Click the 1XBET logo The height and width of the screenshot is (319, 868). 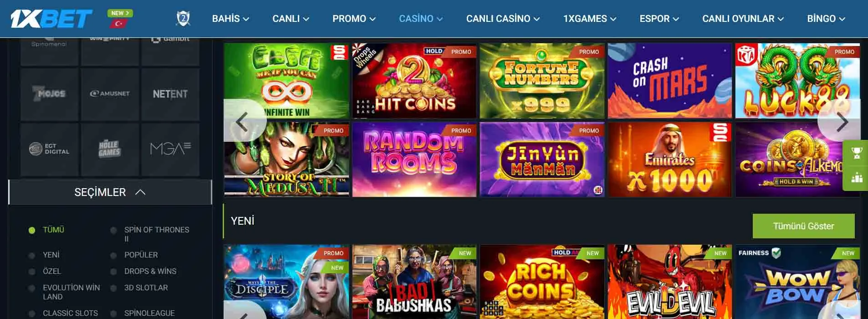[51, 19]
